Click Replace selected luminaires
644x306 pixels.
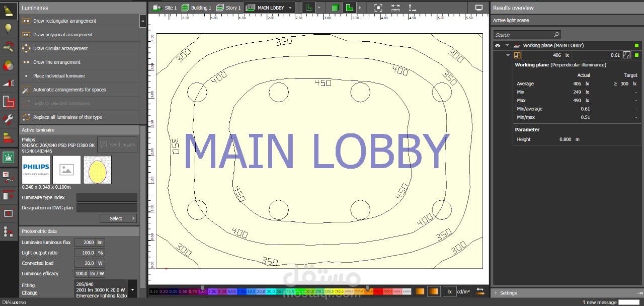tap(79, 103)
